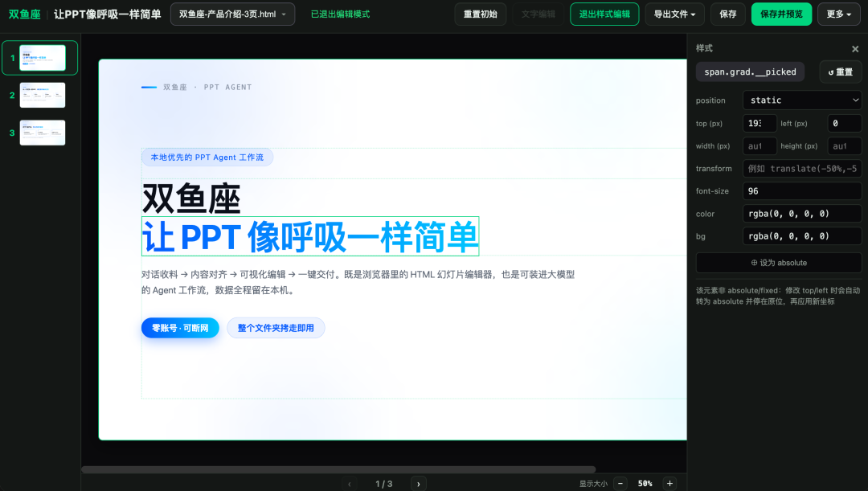This screenshot has height=491, width=868.
Task: Decrease display size with minus button
Action: pyautogui.click(x=620, y=483)
